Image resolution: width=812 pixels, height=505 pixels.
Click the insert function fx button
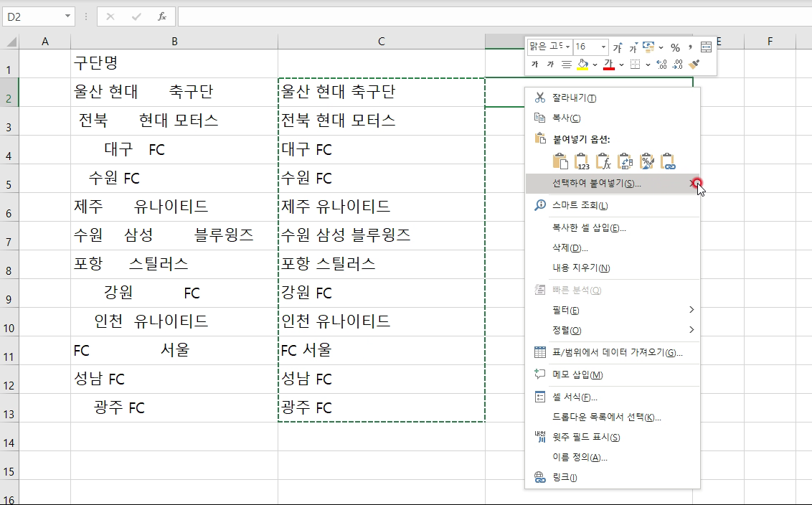pos(162,16)
